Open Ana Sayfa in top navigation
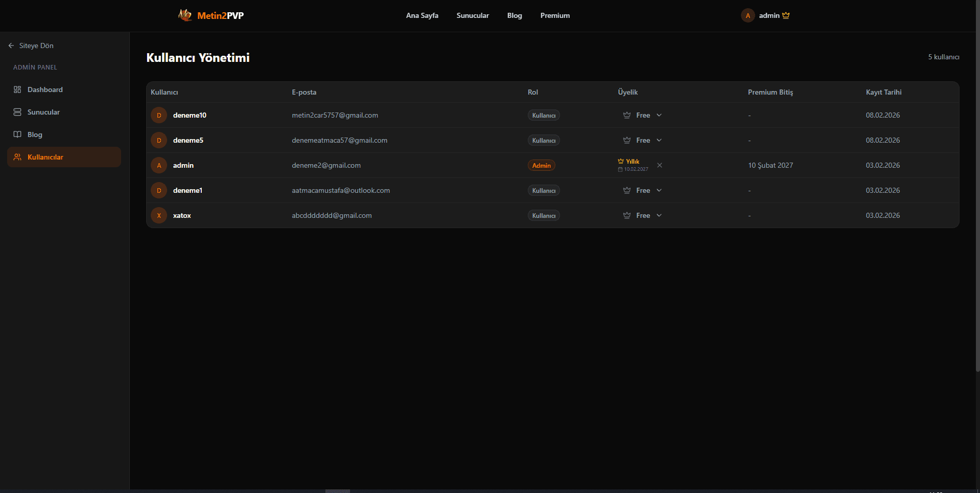 pyautogui.click(x=422, y=15)
